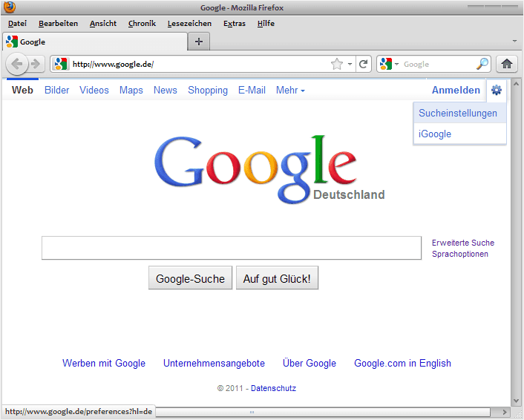Open Sprachoptionen link
The width and height of the screenshot is (524, 420).
[460, 254]
